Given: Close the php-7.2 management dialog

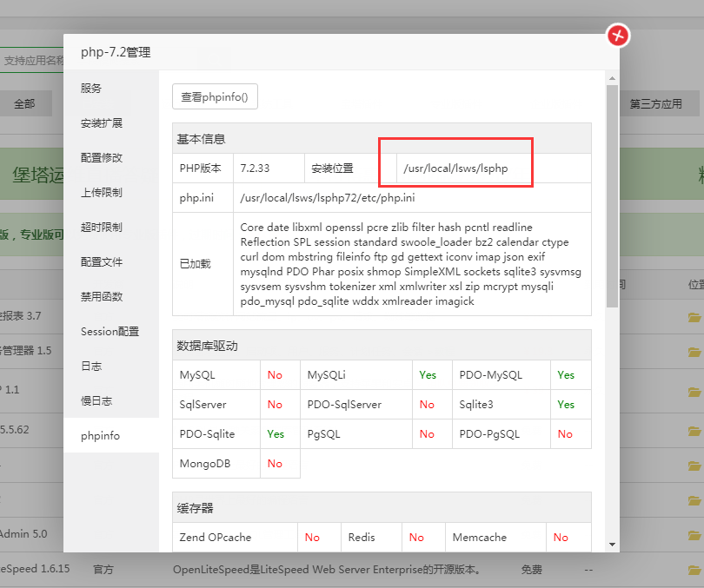Looking at the screenshot, I should [617, 36].
